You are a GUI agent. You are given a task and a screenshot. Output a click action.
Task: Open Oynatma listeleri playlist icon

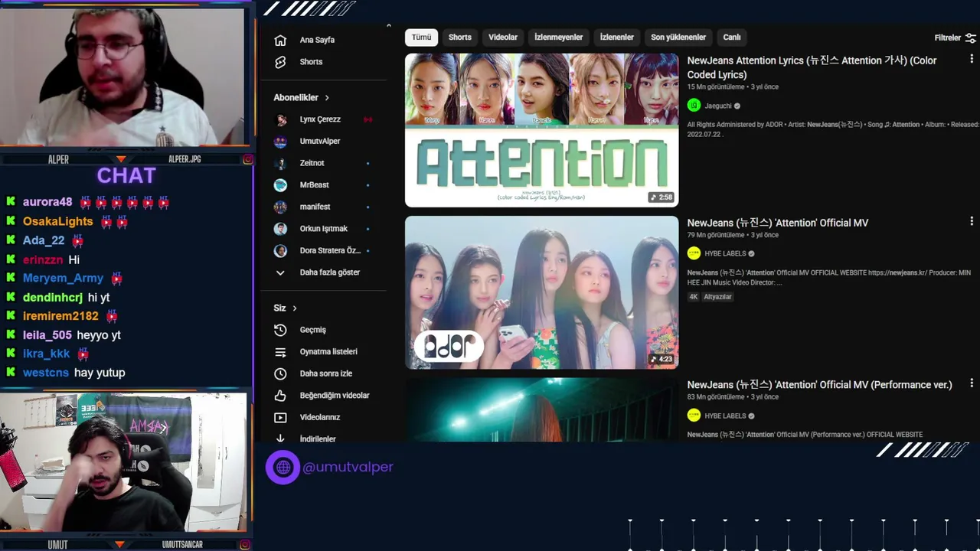[x=280, y=352]
